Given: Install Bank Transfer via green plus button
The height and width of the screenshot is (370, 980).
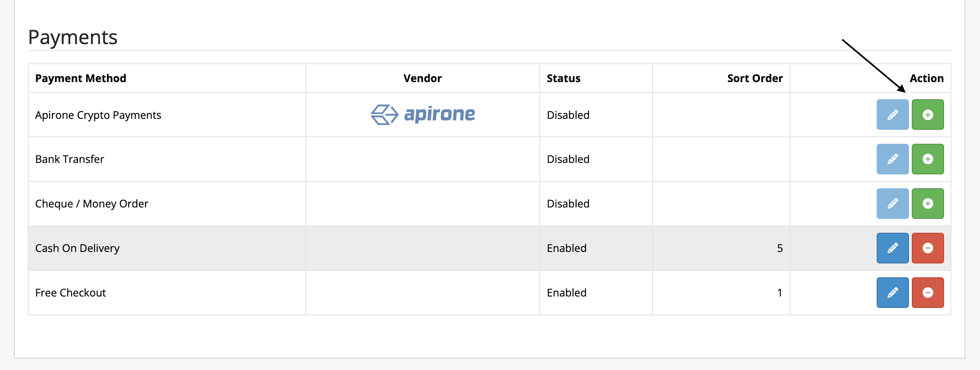Looking at the screenshot, I should click(x=928, y=159).
